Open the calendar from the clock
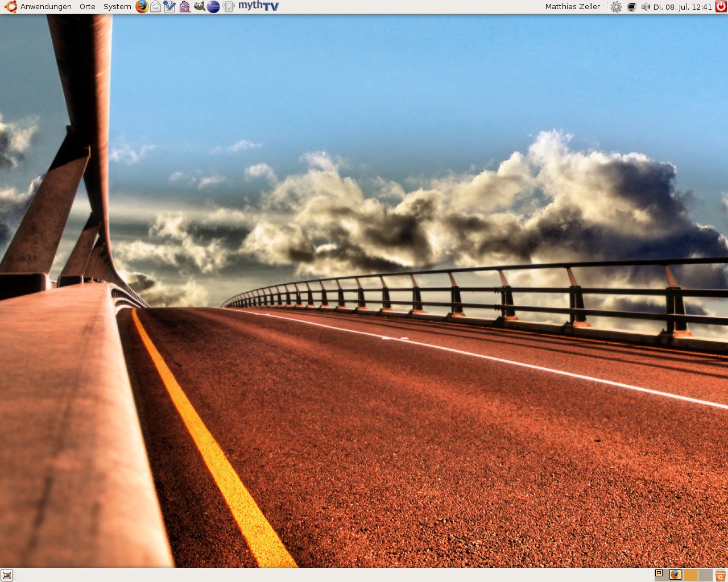Image resolution: width=728 pixels, height=582 pixels. [x=682, y=7]
